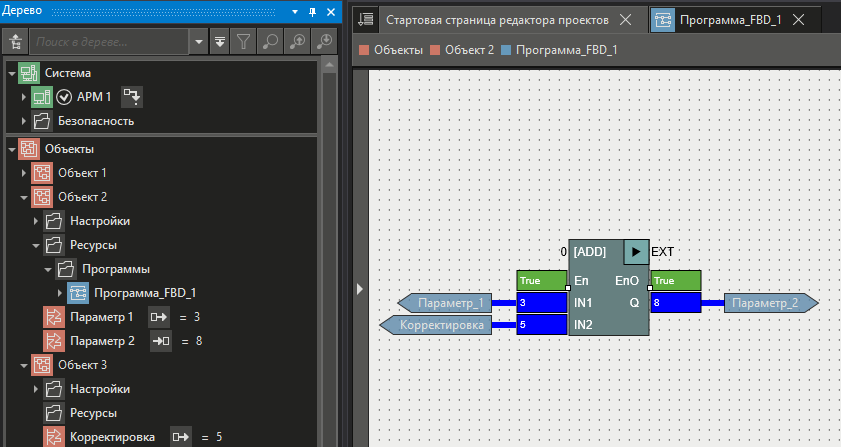
Task: Collapse the Объект 3 node
Action: (24, 365)
